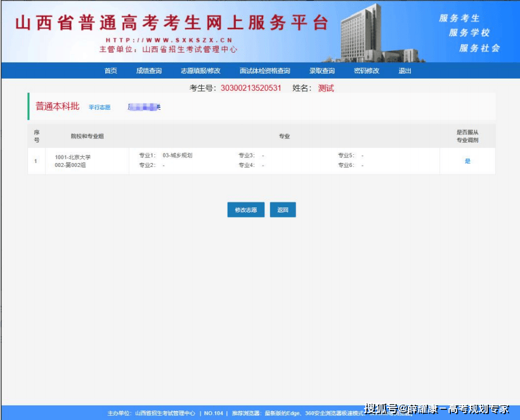Image resolution: width=520 pixels, height=420 pixels.
Task: Click the 是 value under 是否服从专业调剂
Action: click(x=467, y=161)
